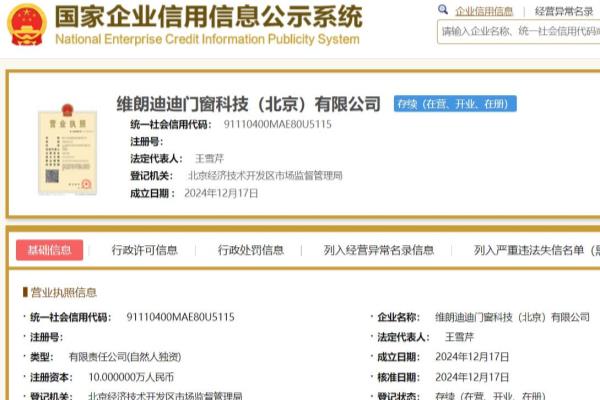The image size is (600, 400).
Task: Click the national emblem logo
Action: [x=27, y=24]
